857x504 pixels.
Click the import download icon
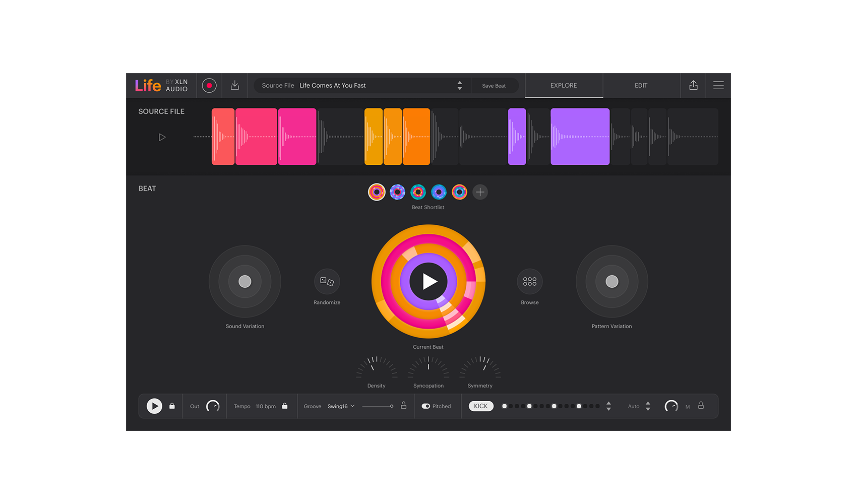(235, 86)
